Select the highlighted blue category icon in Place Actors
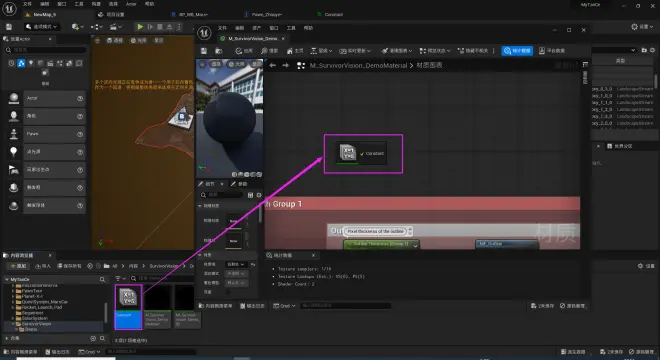 [21, 64]
